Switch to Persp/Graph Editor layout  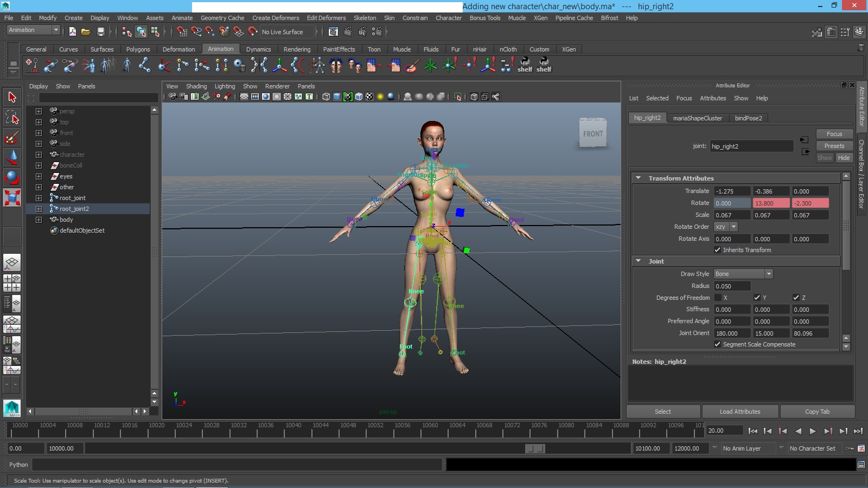pos(12,324)
